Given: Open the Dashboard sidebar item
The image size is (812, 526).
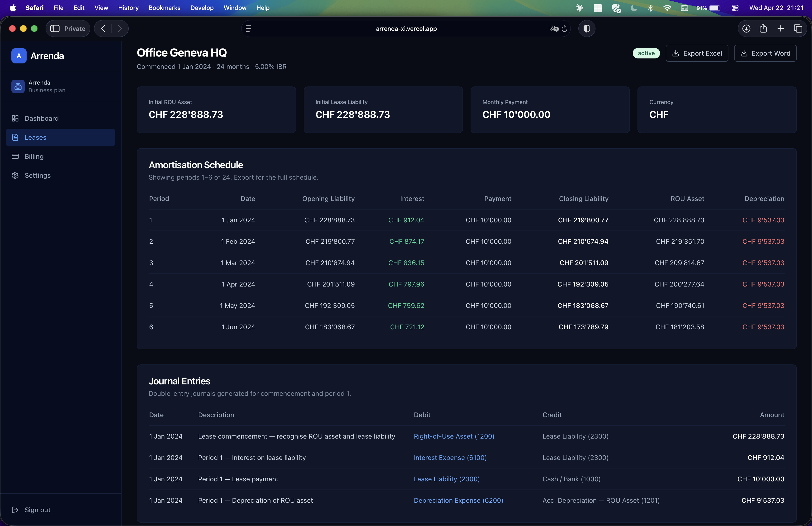Looking at the screenshot, I should click(x=41, y=118).
